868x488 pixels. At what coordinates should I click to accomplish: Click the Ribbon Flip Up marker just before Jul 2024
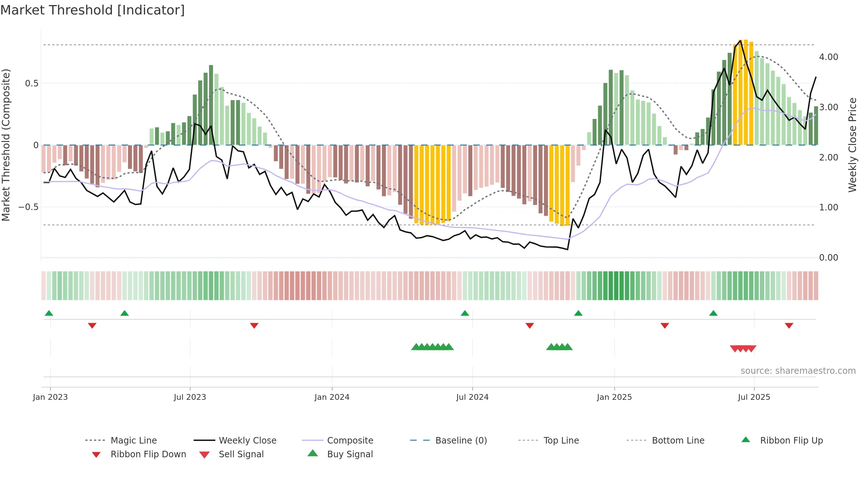coord(465,313)
